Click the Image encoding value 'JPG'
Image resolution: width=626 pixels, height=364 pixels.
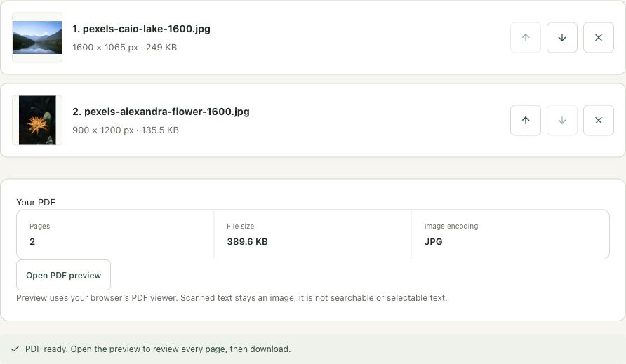pos(433,241)
